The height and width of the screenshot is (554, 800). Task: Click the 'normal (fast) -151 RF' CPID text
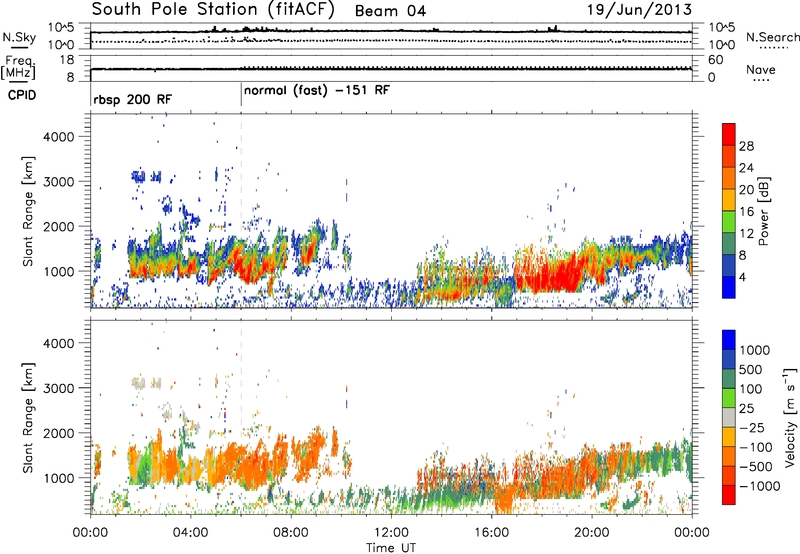pyautogui.click(x=317, y=91)
